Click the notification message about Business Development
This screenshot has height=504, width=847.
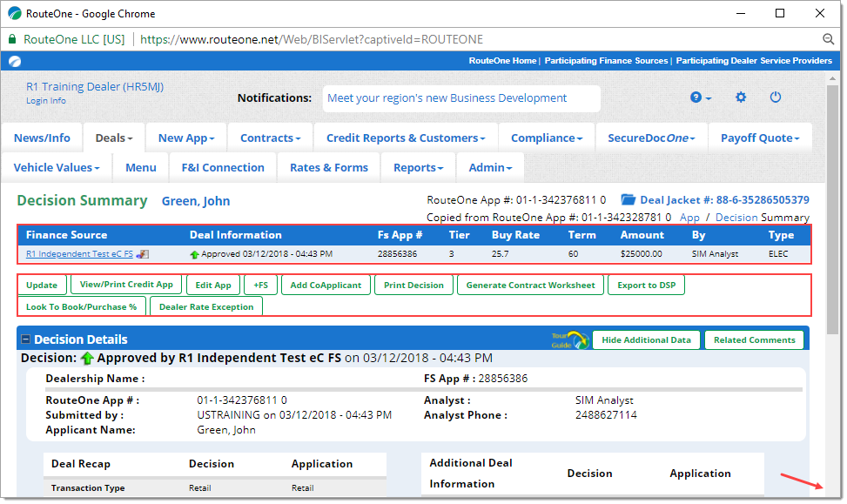447,98
